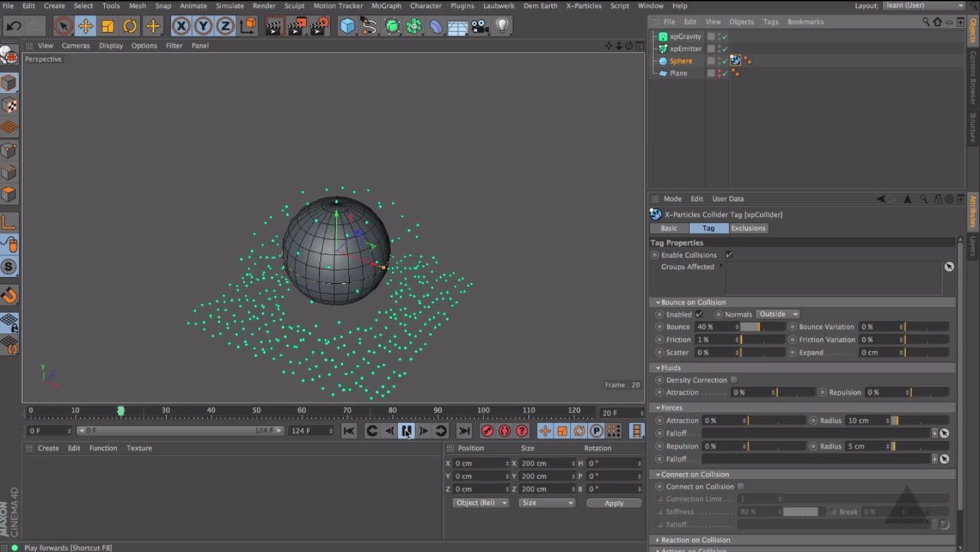Select the Sphere object

coord(681,61)
